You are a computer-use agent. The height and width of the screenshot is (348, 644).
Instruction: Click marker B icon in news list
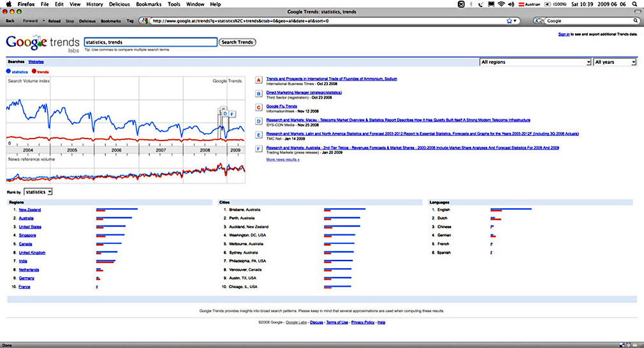click(x=259, y=94)
